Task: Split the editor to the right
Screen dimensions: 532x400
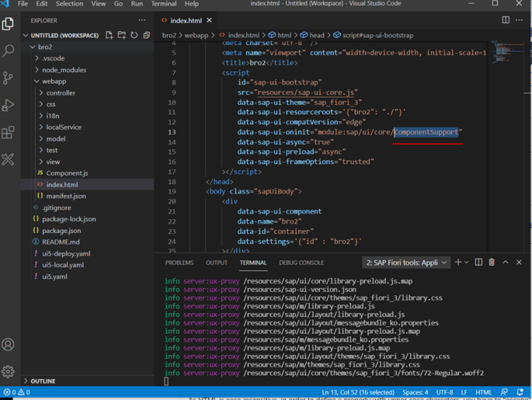Action: pos(506,20)
